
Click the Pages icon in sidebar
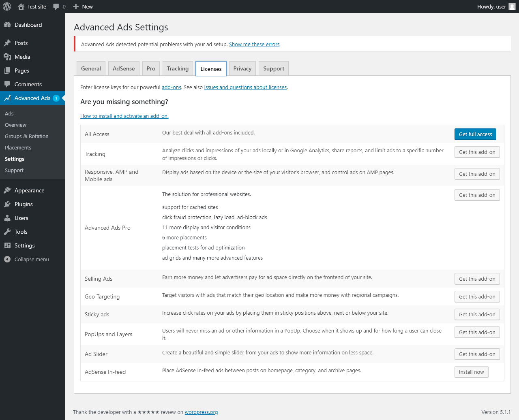(7, 70)
